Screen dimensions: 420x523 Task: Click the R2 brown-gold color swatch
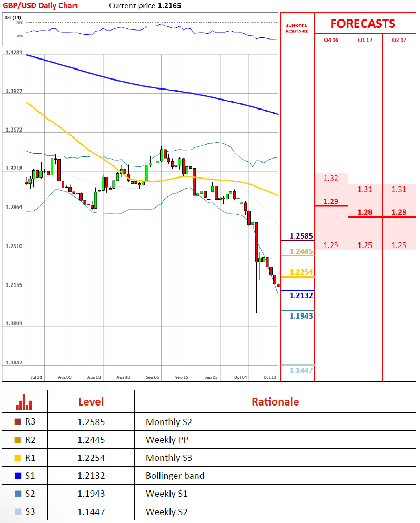[x=18, y=440]
